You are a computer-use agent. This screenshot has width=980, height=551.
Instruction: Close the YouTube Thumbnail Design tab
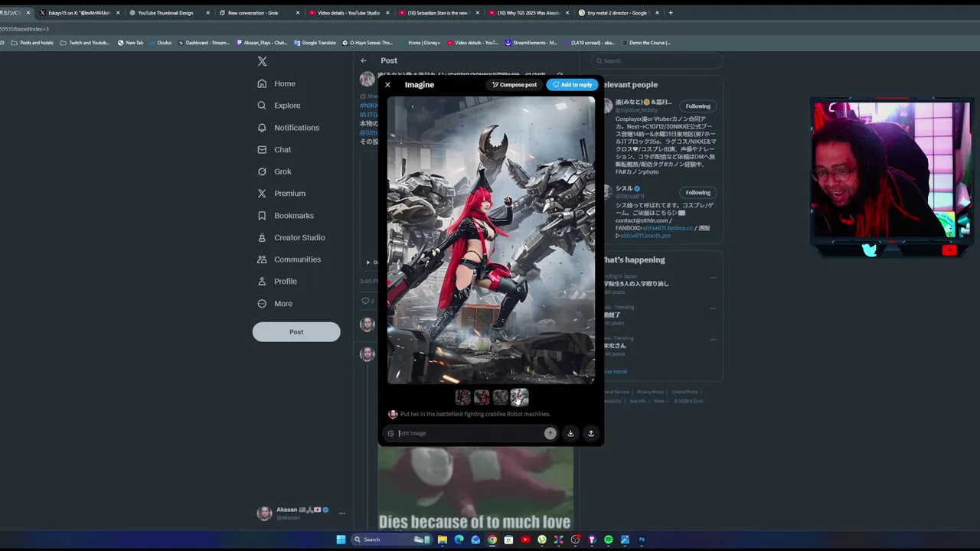pos(208,13)
